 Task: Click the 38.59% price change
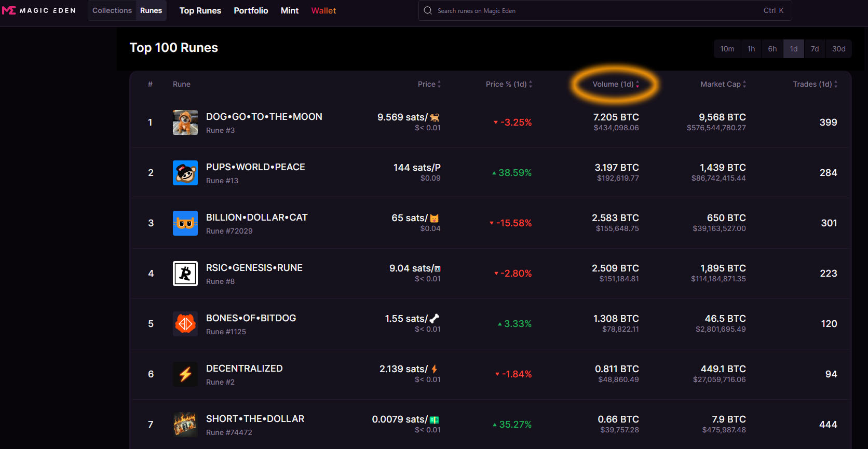coord(512,173)
